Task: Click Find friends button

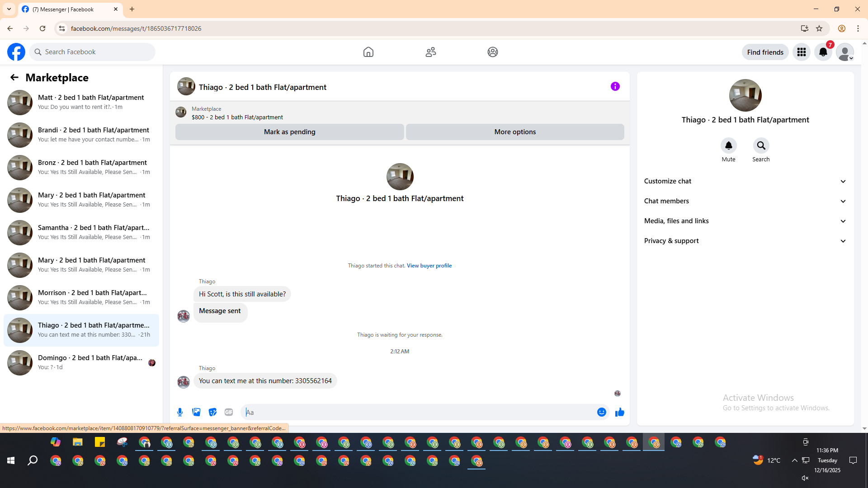Action: pos(765,52)
